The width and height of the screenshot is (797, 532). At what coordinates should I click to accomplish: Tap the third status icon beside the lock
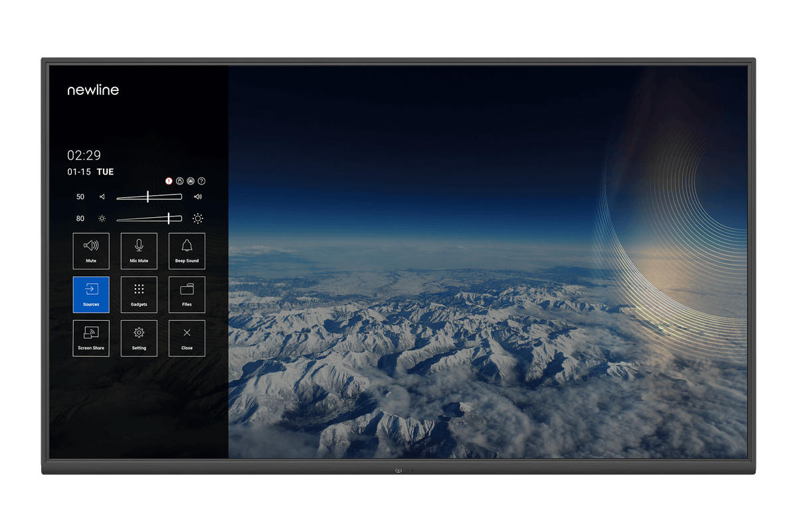(x=191, y=181)
